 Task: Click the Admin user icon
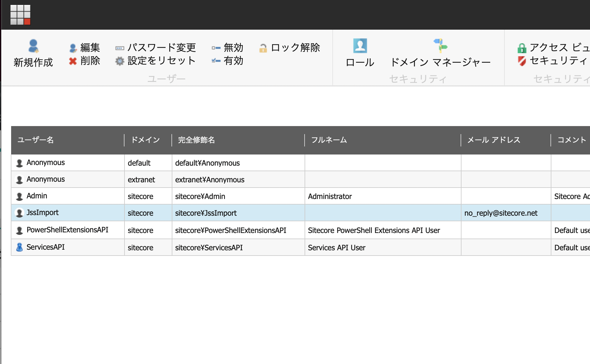coord(19,197)
